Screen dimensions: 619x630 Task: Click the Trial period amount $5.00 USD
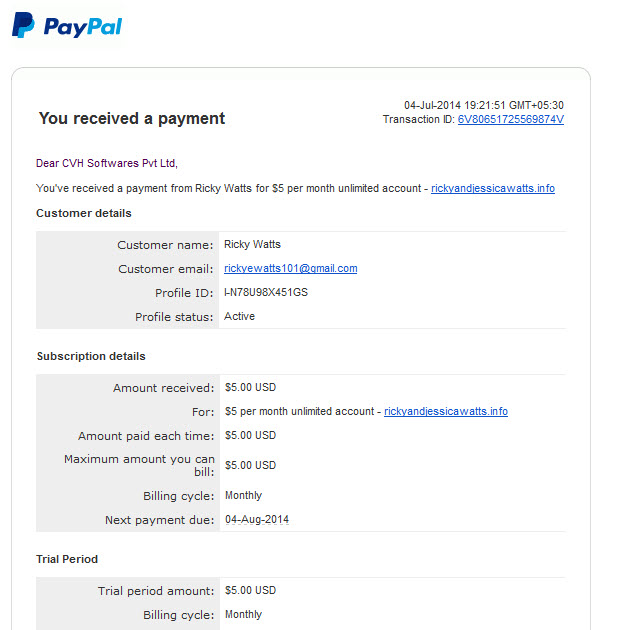pyautogui.click(x=250, y=590)
